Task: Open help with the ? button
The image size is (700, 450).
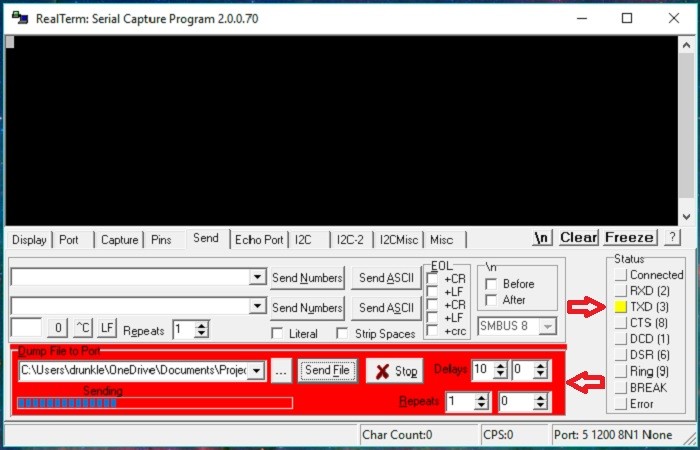Action: click(672, 238)
